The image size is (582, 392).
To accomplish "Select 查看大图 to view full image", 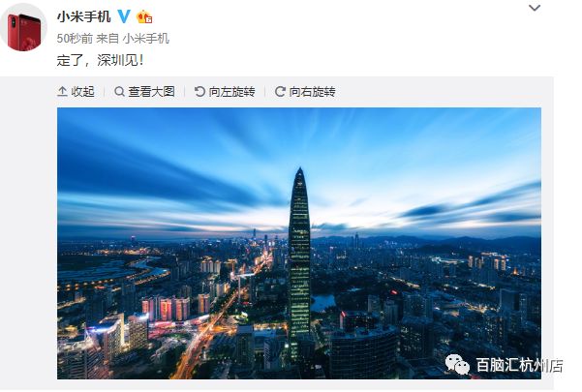I will (151, 91).
